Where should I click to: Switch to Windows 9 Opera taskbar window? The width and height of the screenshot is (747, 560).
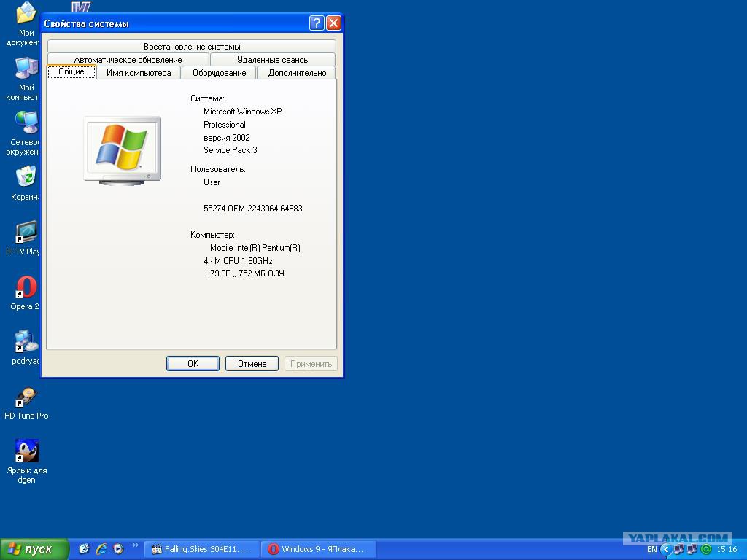pos(319,550)
